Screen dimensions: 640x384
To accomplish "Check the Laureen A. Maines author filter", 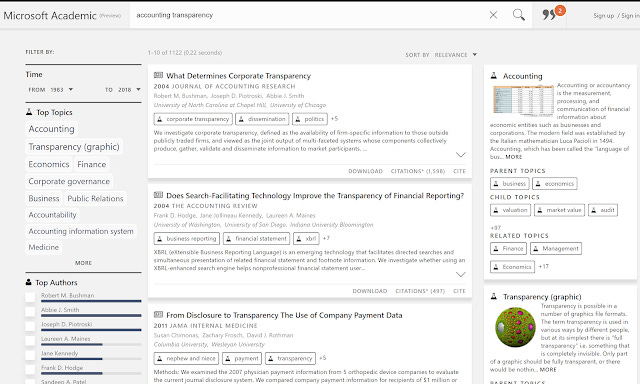I will point(30,341).
